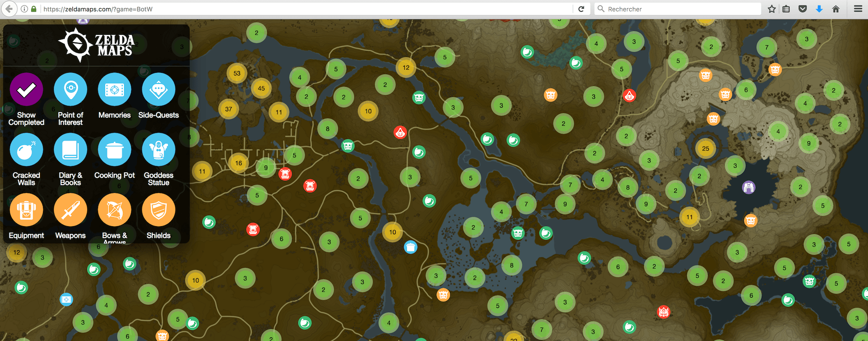Open the yellow cluster marker 37
The height and width of the screenshot is (341, 868).
pyautogui.click(x=229, y=109)
